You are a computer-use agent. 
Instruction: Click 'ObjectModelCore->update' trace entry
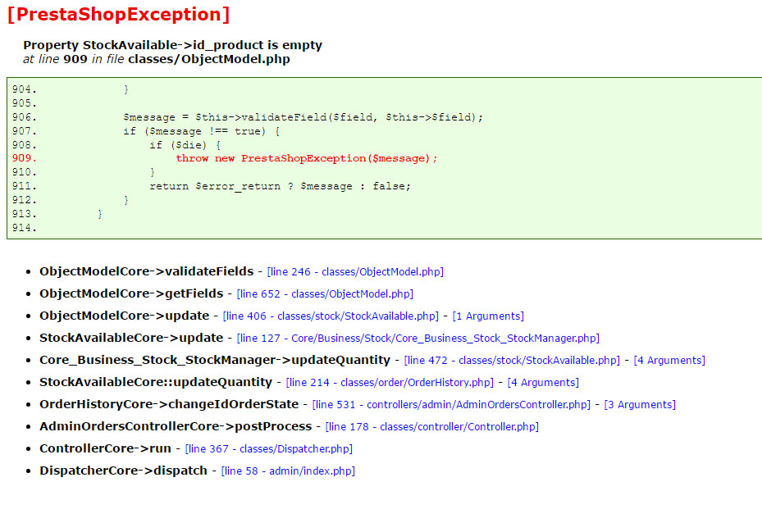pyautogui.click(x=125, y=316)
